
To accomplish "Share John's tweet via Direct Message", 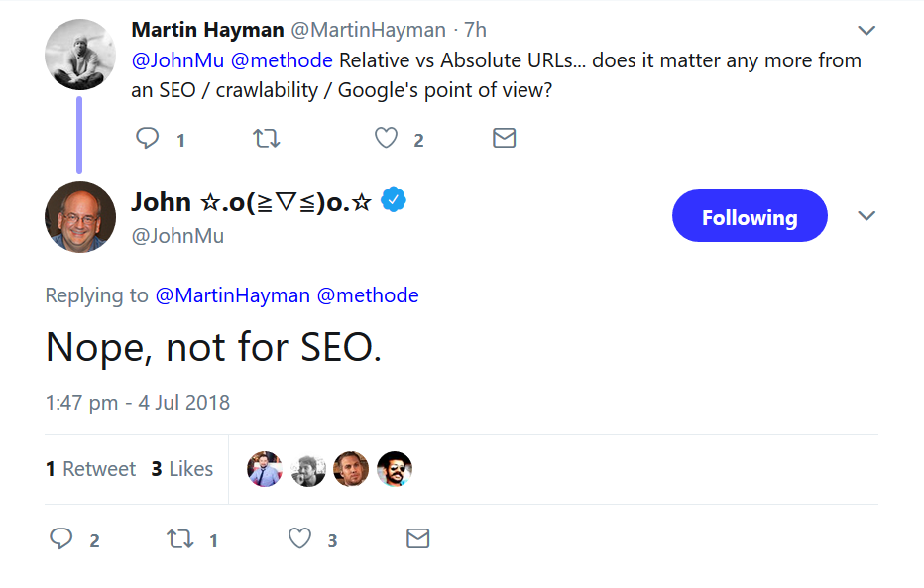I will (417, 538).
